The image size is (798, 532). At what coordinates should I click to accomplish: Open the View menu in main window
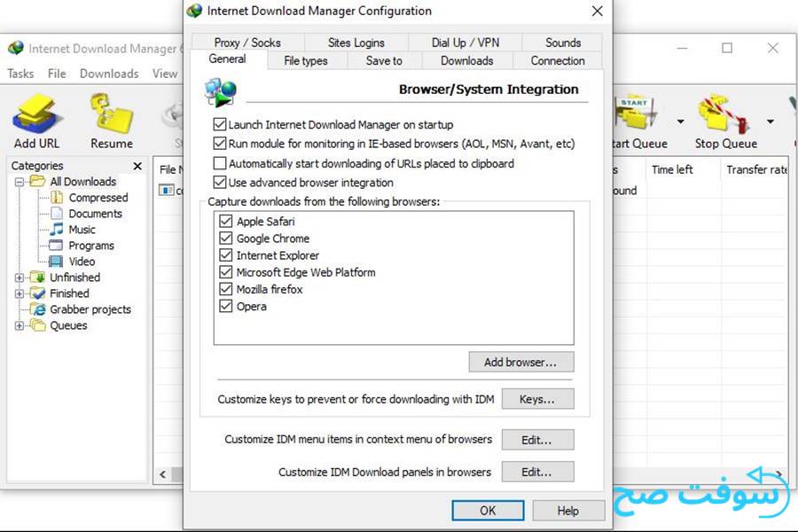pyautogui.click(x=165, y=74)
